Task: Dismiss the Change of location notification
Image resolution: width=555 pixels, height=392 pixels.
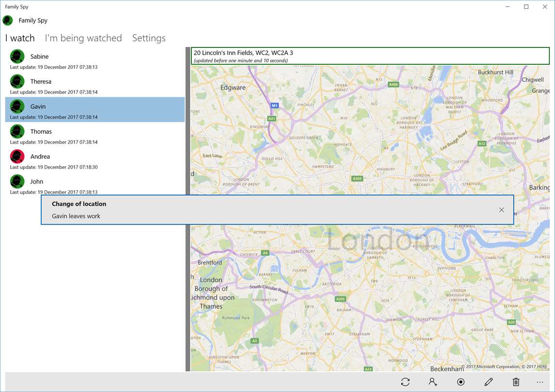Action: point(502,210)
